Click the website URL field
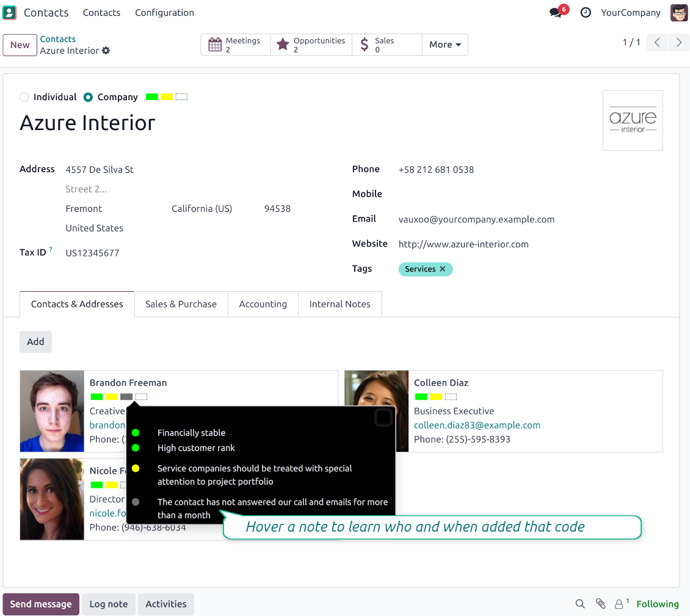The image size is (690, 616). click(463, 244)
